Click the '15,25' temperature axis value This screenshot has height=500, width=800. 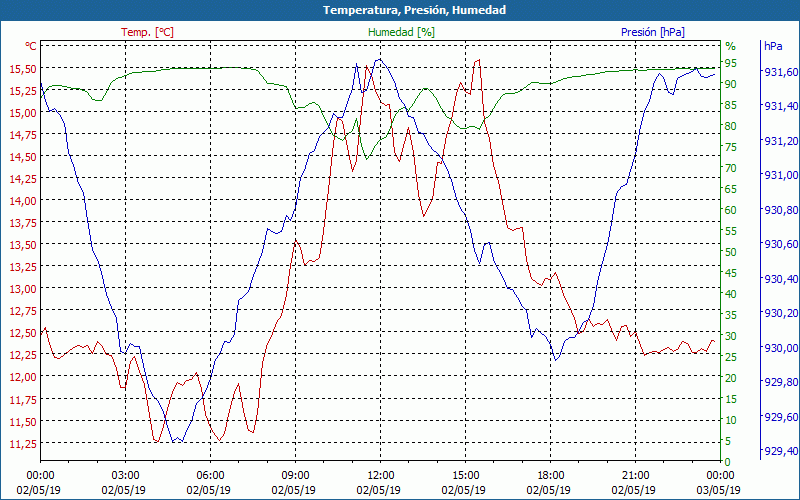tap(22, 90)
